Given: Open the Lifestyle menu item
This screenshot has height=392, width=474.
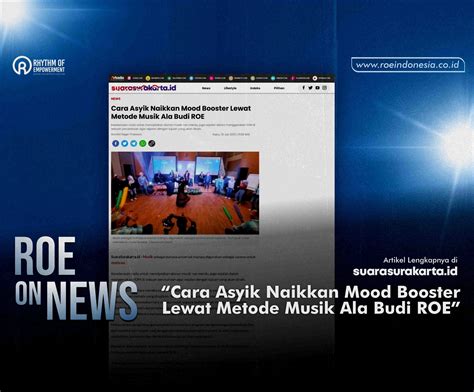Looking at the screenshot, I should 230,88.
